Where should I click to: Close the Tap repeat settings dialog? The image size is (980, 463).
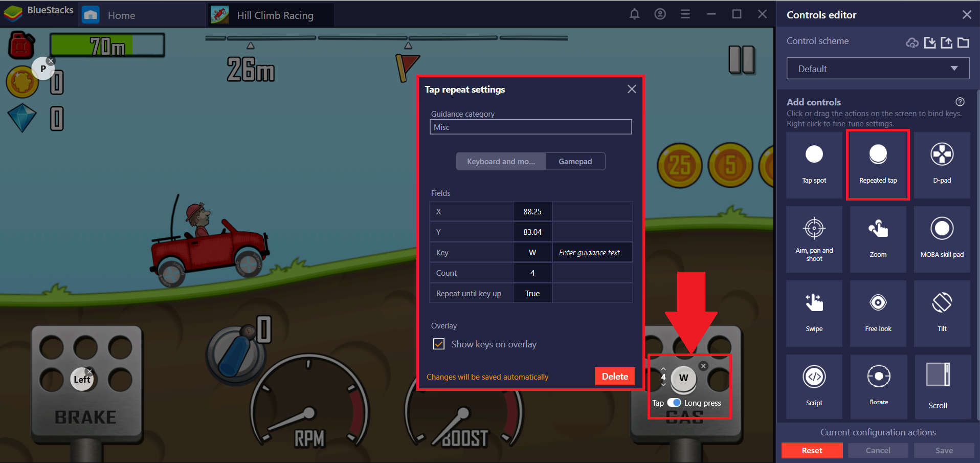[x=632, y=89]
